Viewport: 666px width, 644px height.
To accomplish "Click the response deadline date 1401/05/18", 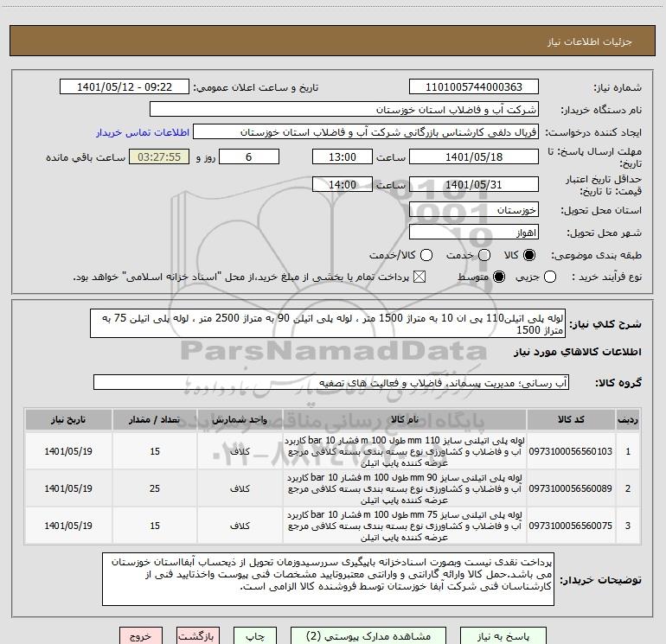I will pos(474,156).
